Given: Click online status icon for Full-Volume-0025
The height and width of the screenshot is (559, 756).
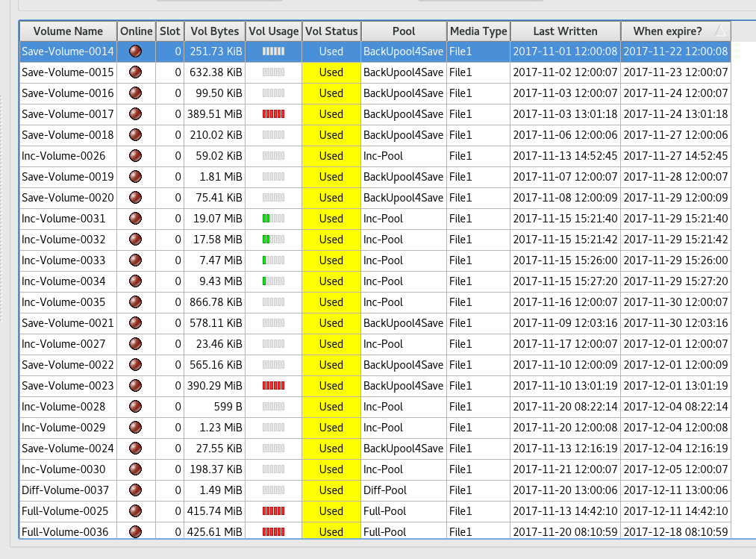Looking at the screenshot, I should (136, 510).
